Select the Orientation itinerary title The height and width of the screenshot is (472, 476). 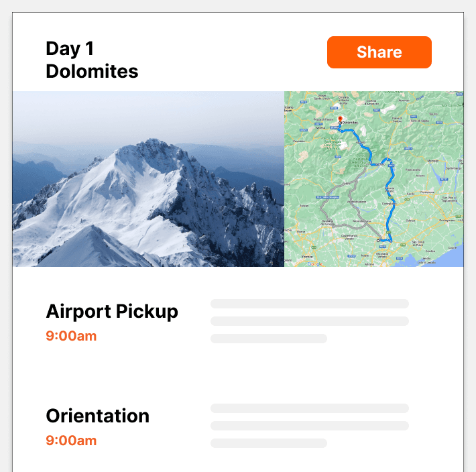[x=97, y=416]
